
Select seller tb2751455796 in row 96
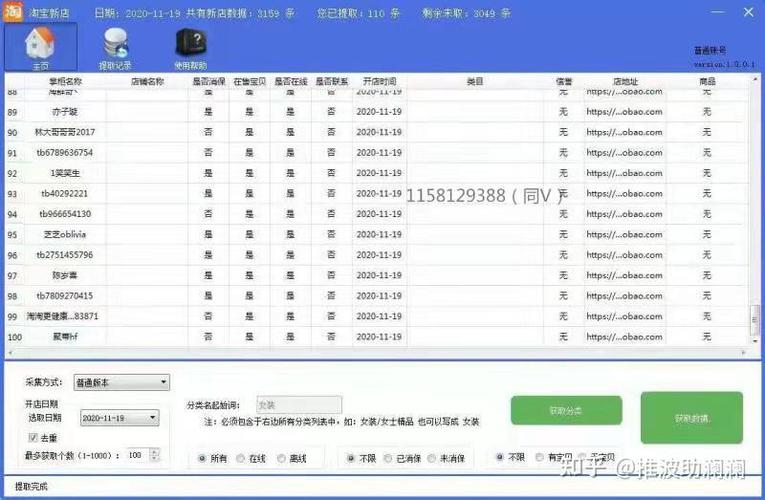[x=65, y=255]
